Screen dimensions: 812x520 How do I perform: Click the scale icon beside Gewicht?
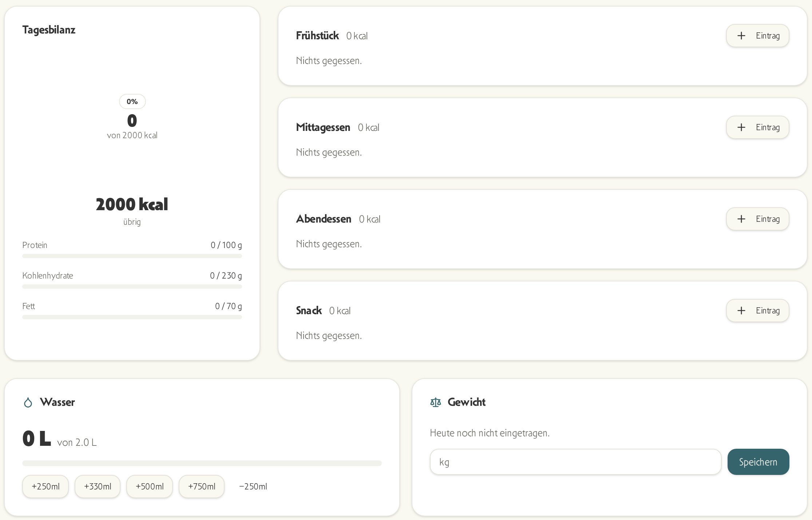(x=436, y=403)
